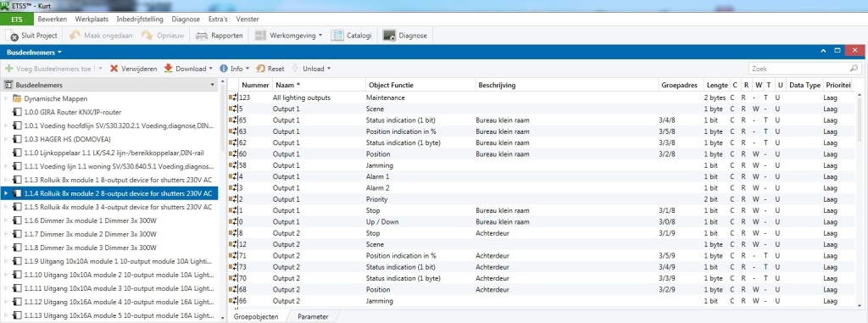Click group object icon of row 2 Priority

coord(232,199)
